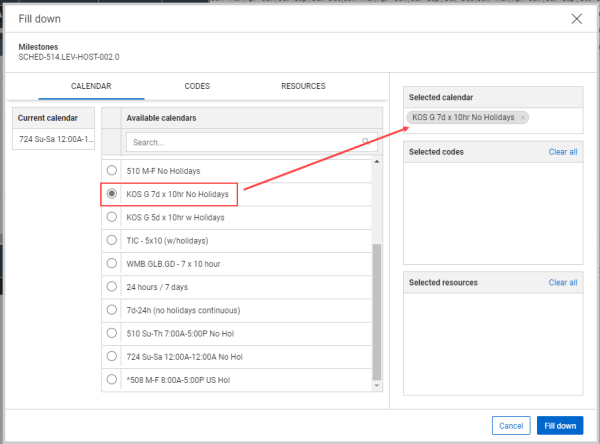Screen dimensions: 600x444
Task: Close the Fill down dialog
Action: [x=576, y=18]
